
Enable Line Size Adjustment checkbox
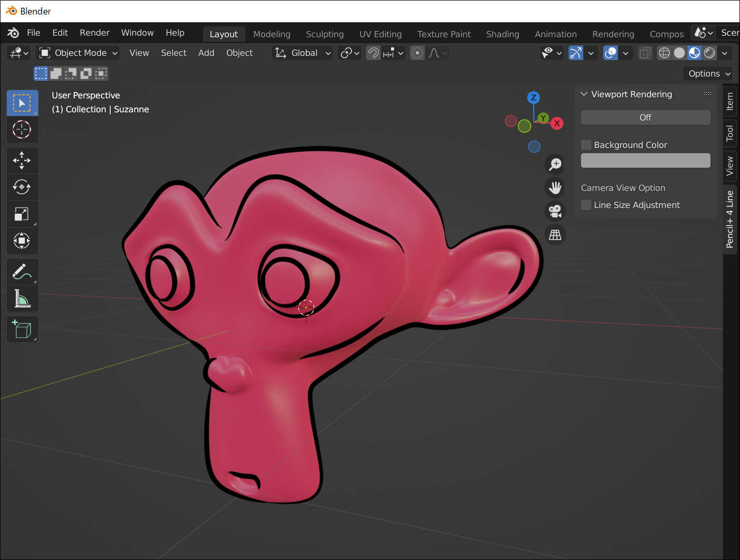586,205
